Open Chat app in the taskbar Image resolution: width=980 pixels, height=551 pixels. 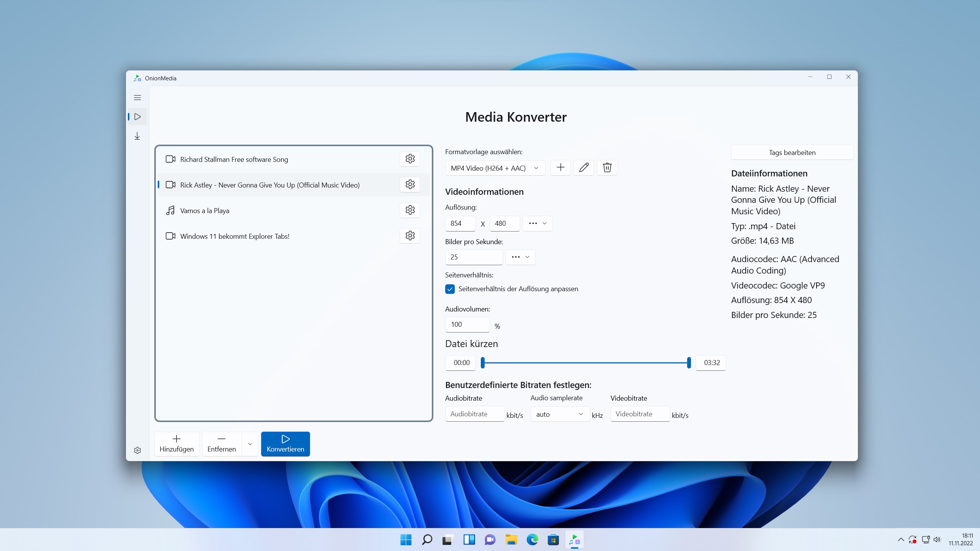tap(490, 540)
